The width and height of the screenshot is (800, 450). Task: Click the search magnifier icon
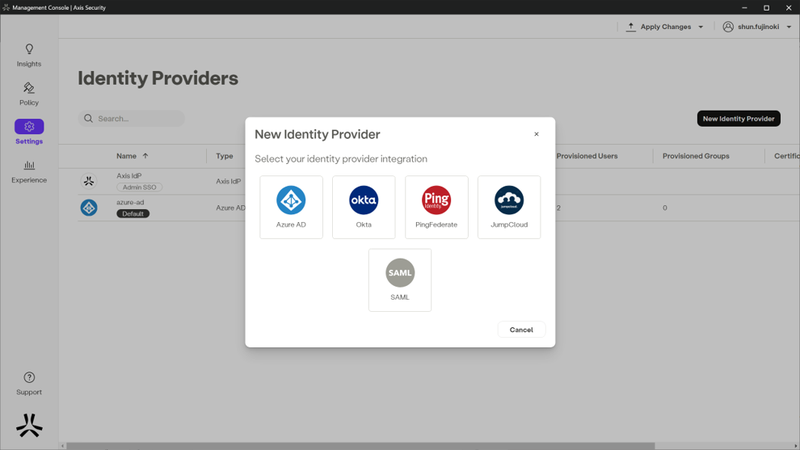(x=88, y=118)
